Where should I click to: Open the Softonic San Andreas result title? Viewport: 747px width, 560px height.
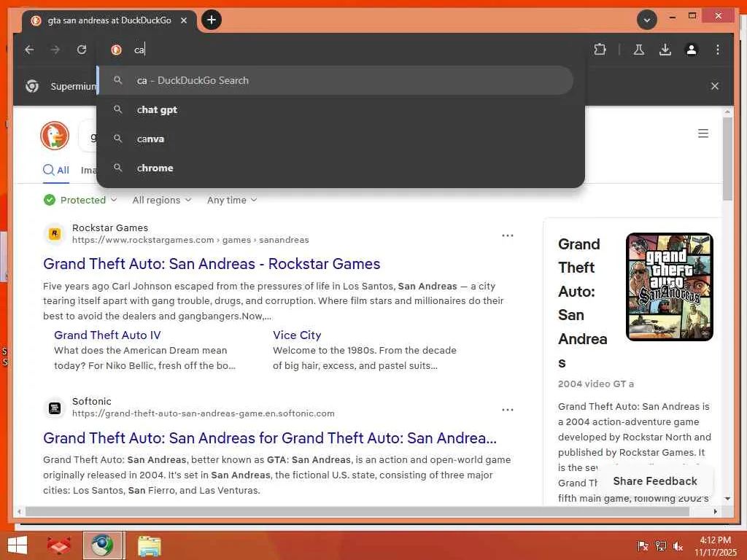270,438
